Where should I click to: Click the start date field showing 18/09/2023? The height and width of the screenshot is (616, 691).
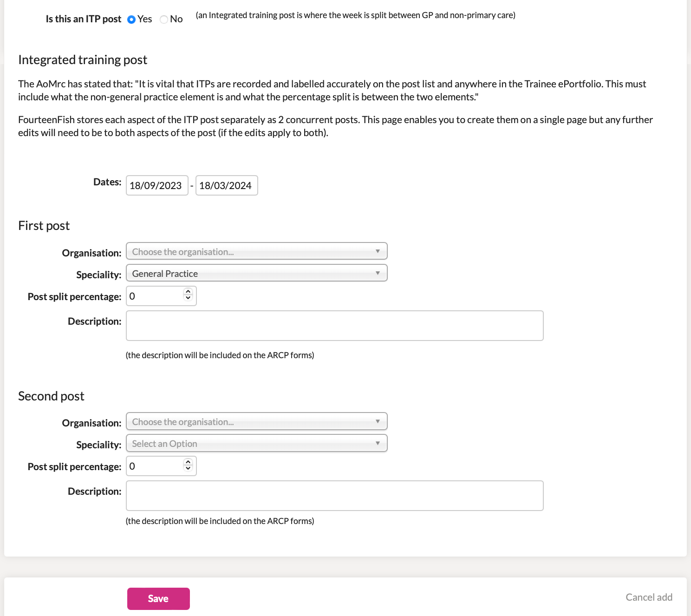[x=156, y=185]
